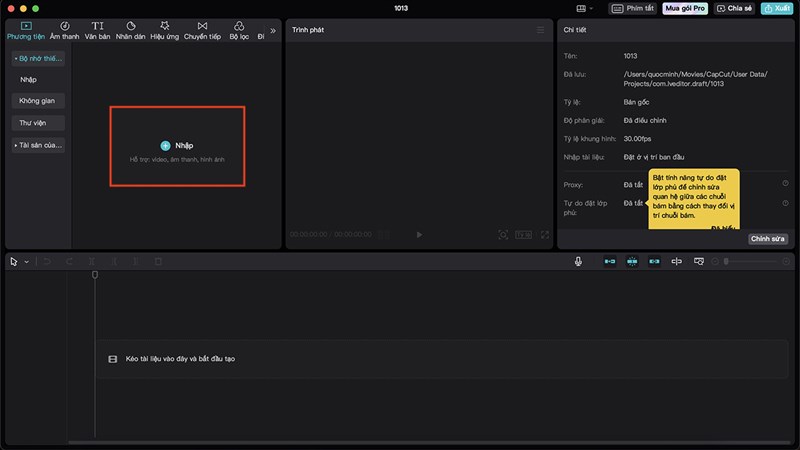Open the Văn bản (text) panel
This screenshot has width=800, height=450.
[x=97, y=30]
